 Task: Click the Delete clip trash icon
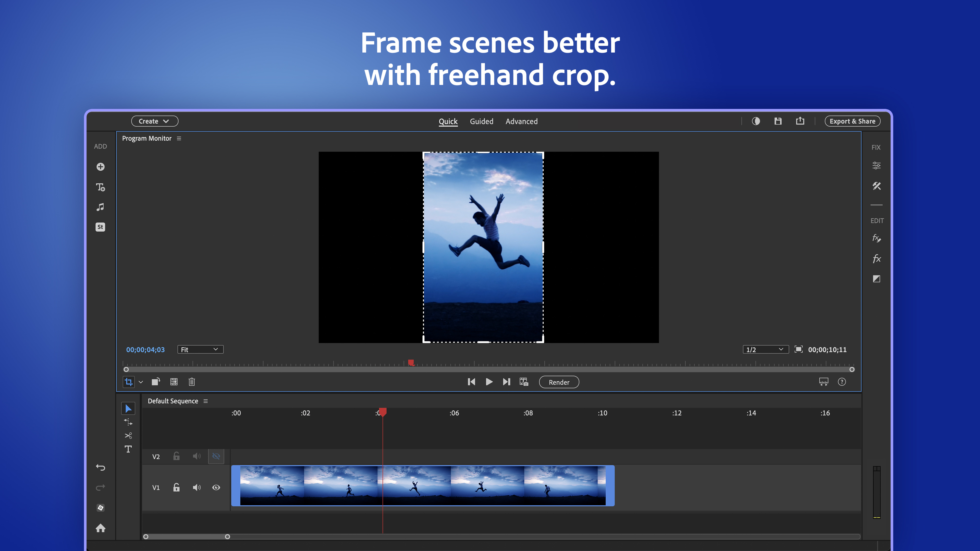[192, 382]
